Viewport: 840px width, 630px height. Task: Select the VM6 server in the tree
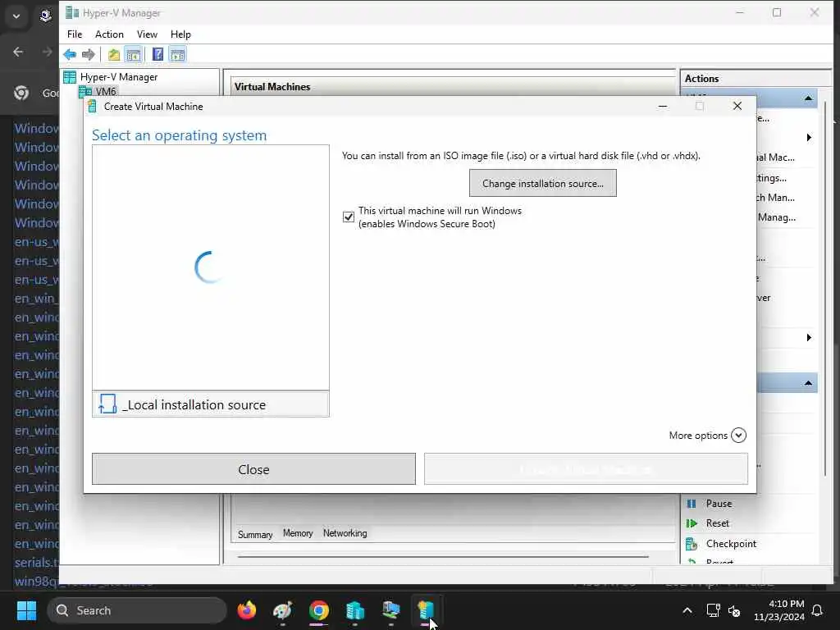[x=106, y=92]
